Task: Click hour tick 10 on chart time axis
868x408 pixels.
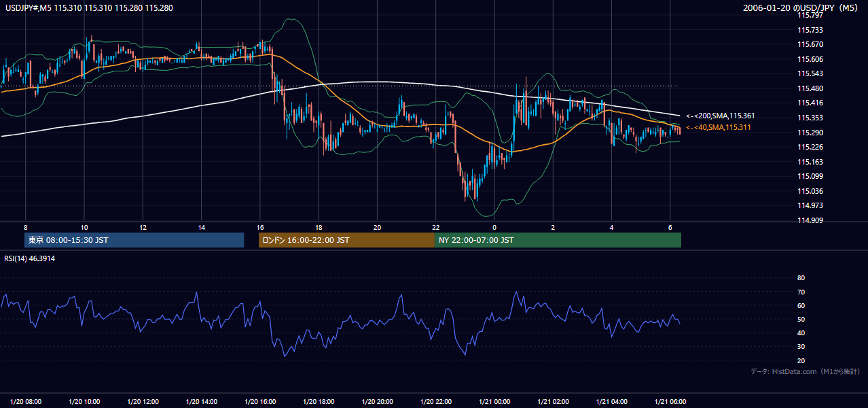Action: (x=84, y=227)
